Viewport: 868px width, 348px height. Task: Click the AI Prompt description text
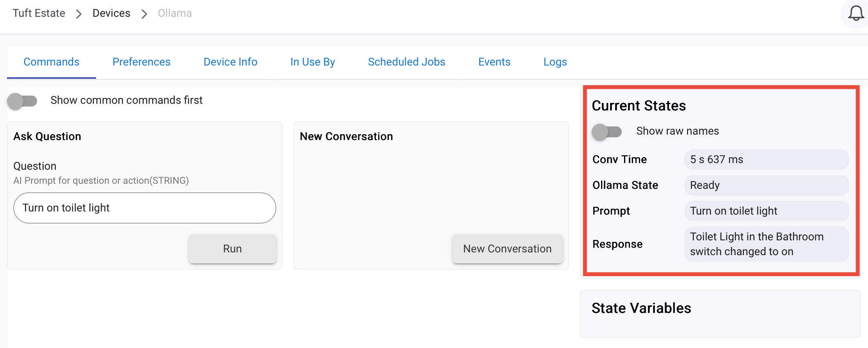coord(101,181)
